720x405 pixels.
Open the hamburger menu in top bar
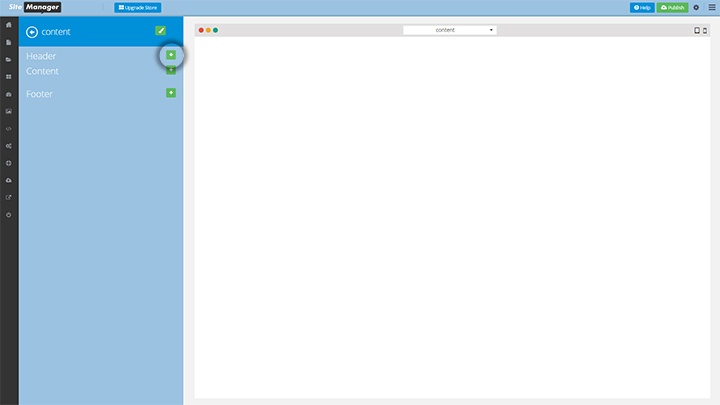712,7
